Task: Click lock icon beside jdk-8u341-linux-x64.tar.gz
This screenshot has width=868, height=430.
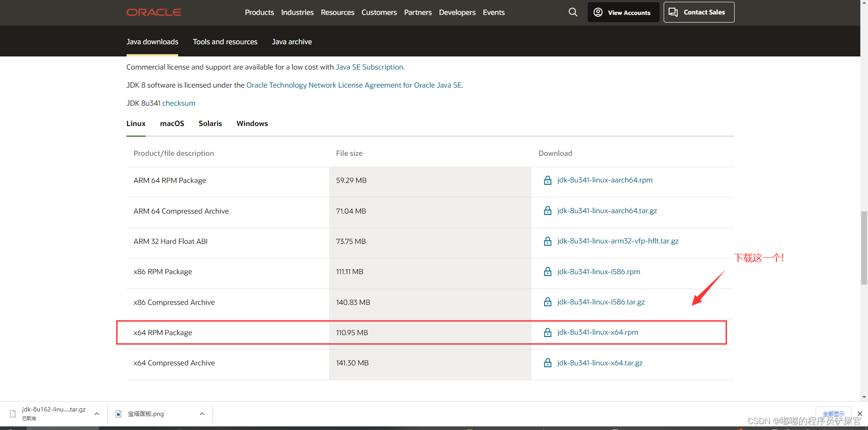Action: pyautogui.click(x=547, y=363)
